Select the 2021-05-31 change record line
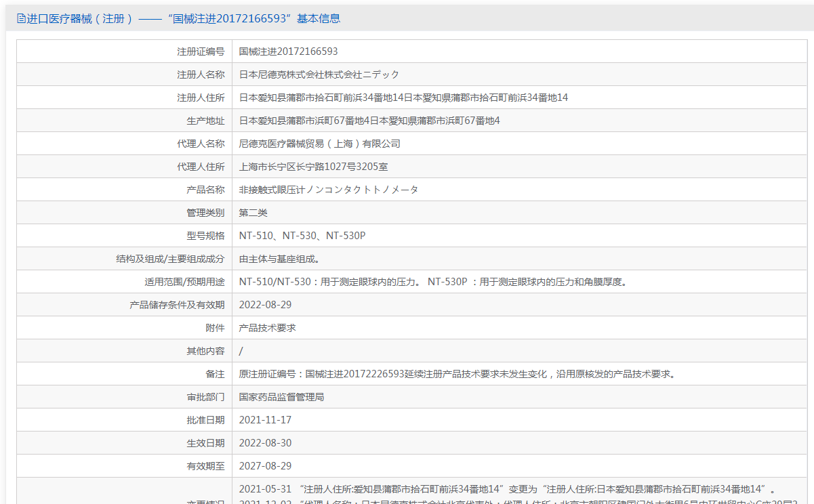The image size is (814, 504). click(x=507, y=489)
